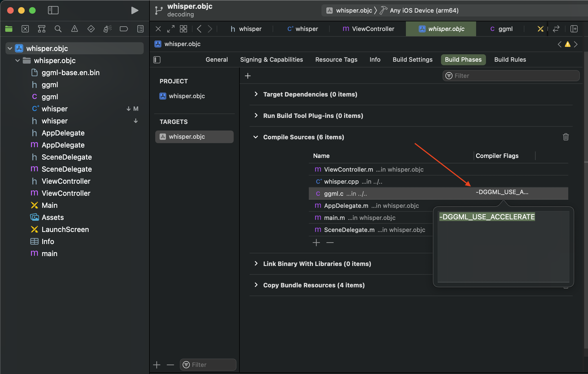Go forward in editor history
The width and height of the screenshot is (588, 374).
pyautogui.click(x=210, y=29)
